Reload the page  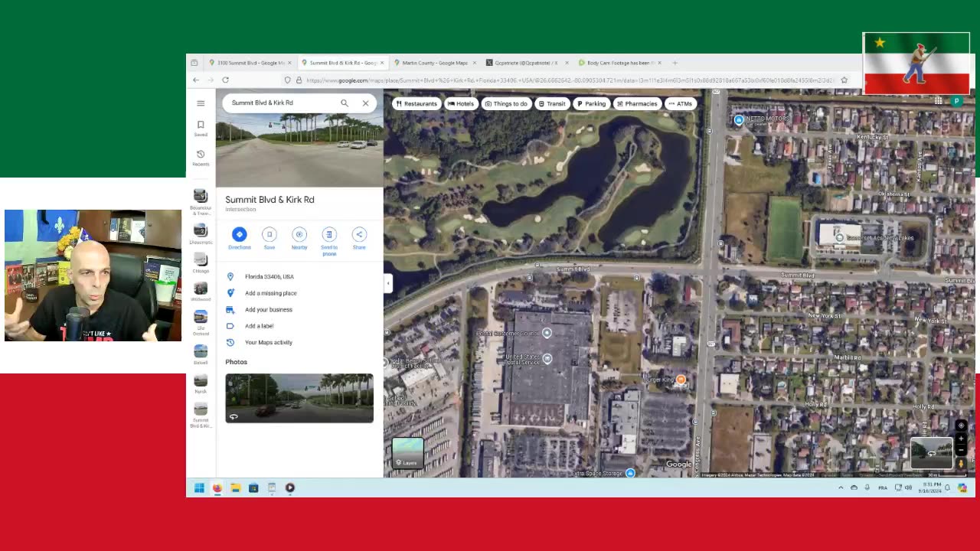pyautogui.click(x=225, y=80)
